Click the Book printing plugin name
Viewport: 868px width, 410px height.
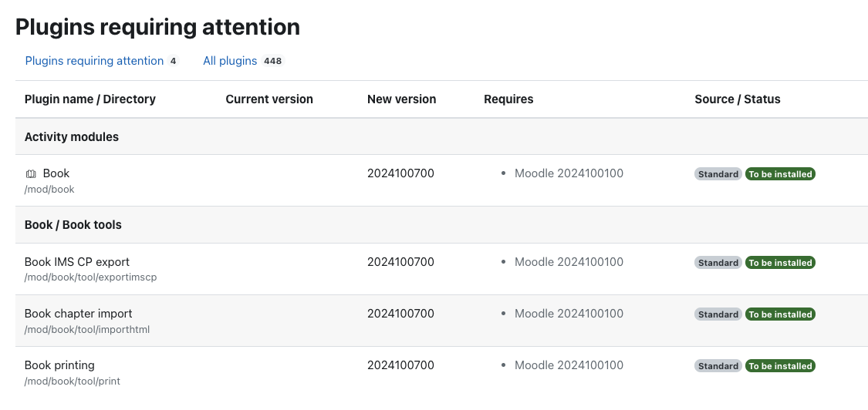[x=59, y=365]
